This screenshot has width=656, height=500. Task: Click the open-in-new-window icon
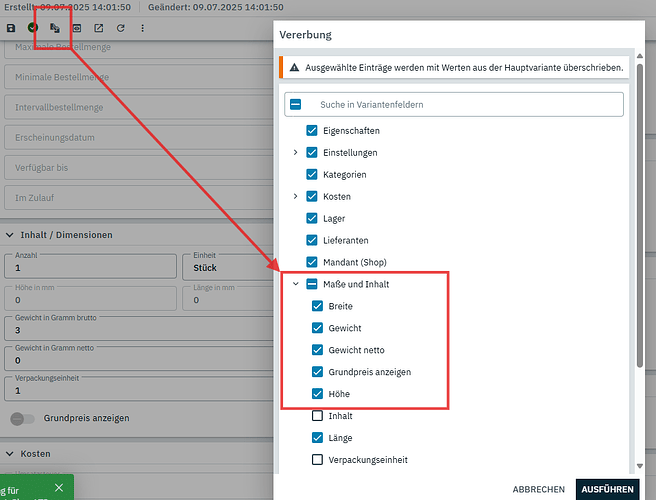coord(99,28)
